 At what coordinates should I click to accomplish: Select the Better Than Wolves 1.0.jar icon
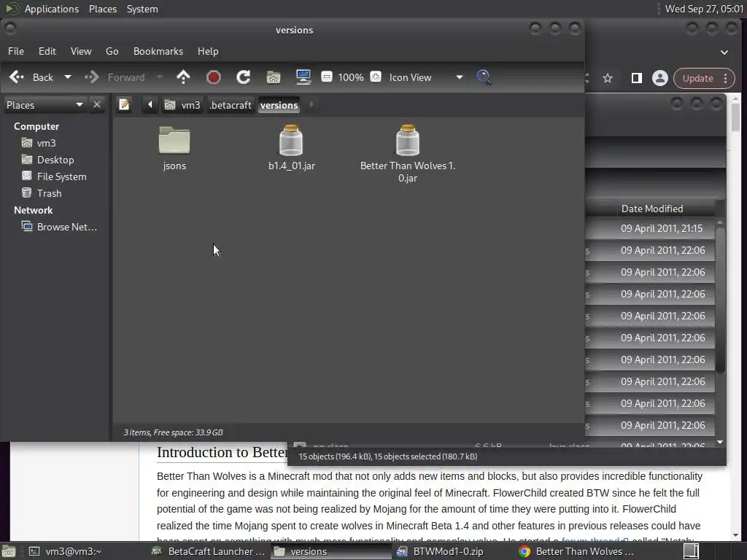coord(408,140)
